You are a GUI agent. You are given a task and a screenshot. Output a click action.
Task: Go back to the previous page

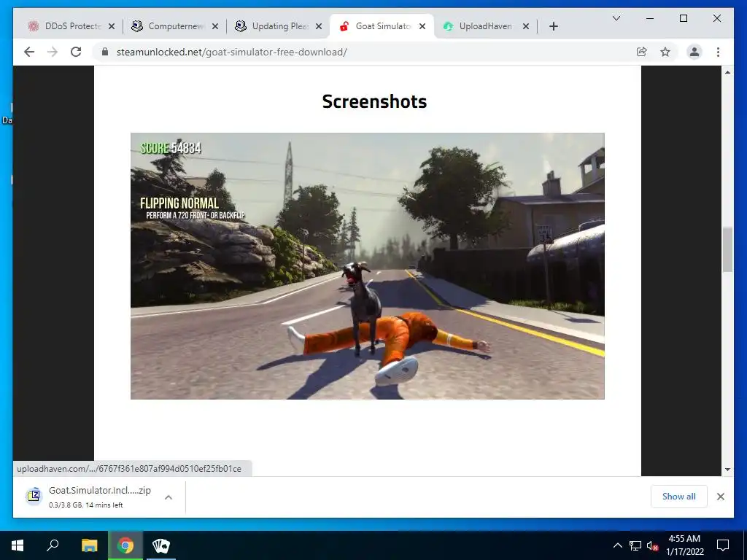tap(29, 52)
